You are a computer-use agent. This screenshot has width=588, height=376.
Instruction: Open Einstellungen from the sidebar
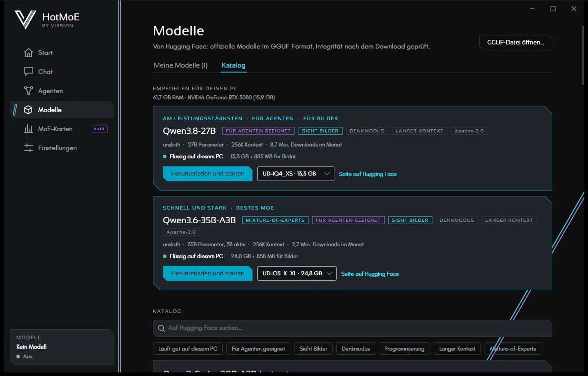(62, 148)
